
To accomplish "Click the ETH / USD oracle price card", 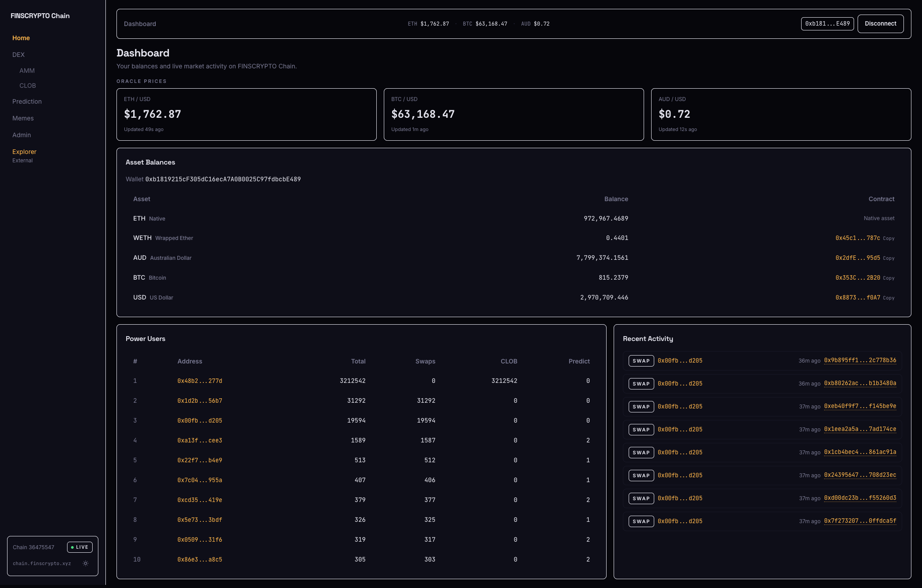I will tap(247, 114).
